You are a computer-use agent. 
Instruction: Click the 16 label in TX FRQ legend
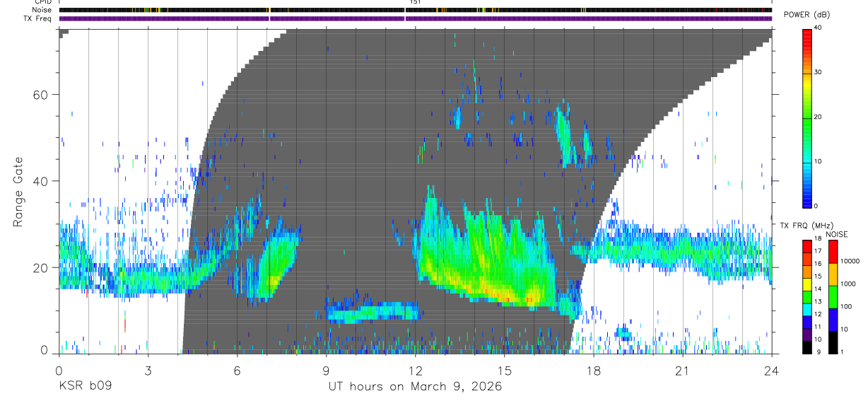[x=816, y=263]
